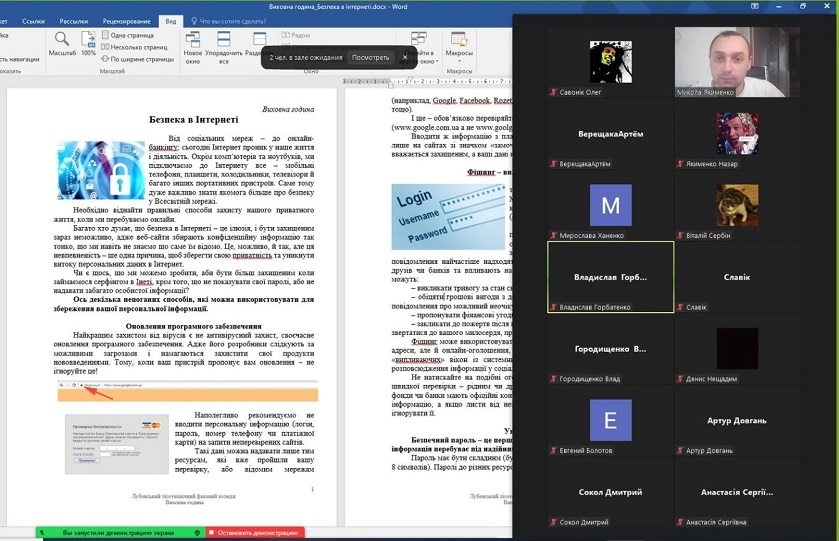Image resolution: width=839 pixels, height=541 pixels.
Task: Click the Рядом side-by-side option
Action: [296, 35]
